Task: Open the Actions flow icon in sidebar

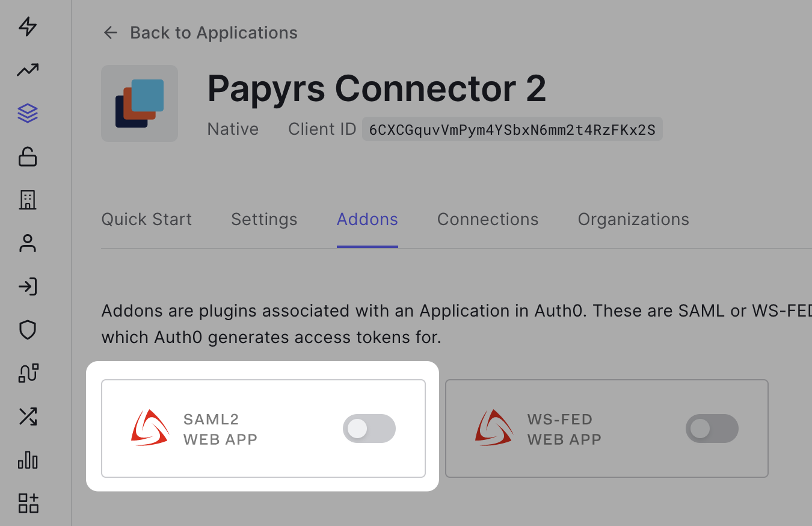Action: [x=28, y=373]
